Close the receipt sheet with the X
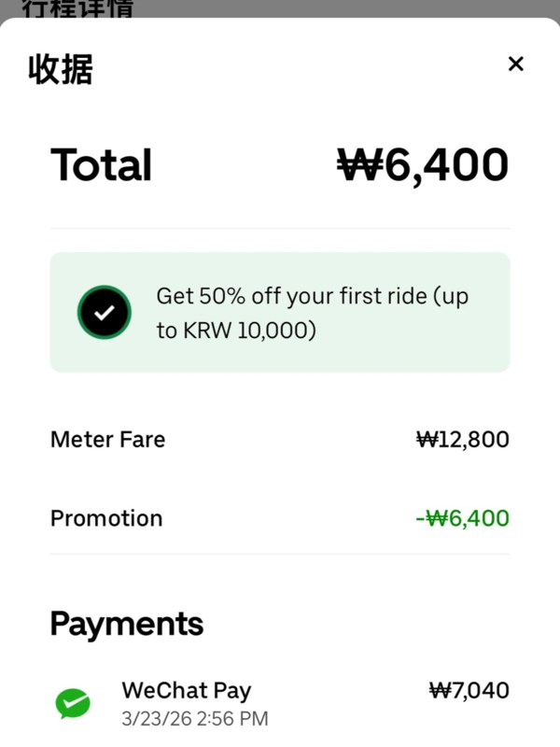Image resolution: width=560 pixels, height=747 pixels. click(516, 63)
